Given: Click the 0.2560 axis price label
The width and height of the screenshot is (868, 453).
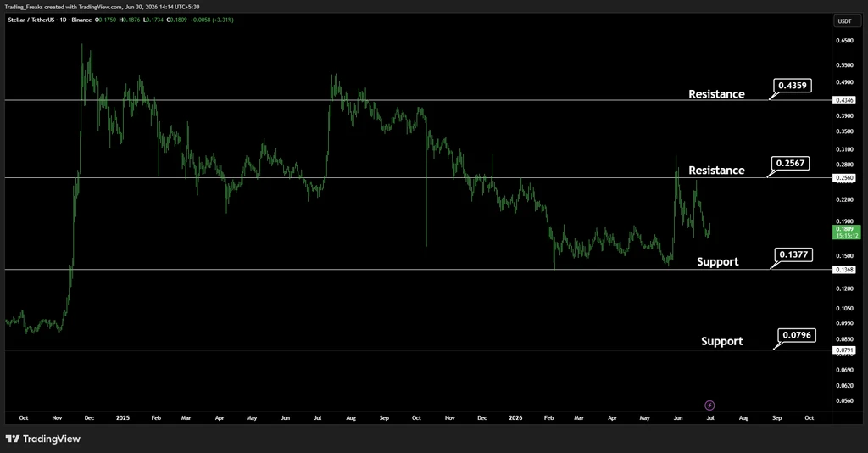Looking at the screenshot, I should click(844, 178).
